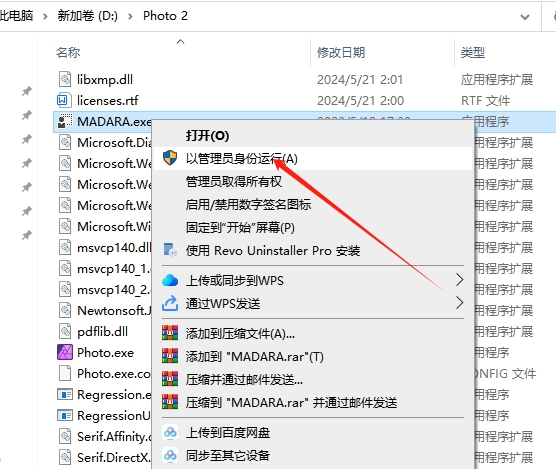Click WinRAR icon beside 压缩并通过邮件发送...
Image resolution: width=556 pixels, height=469 pixels.
tap(170, 379)
